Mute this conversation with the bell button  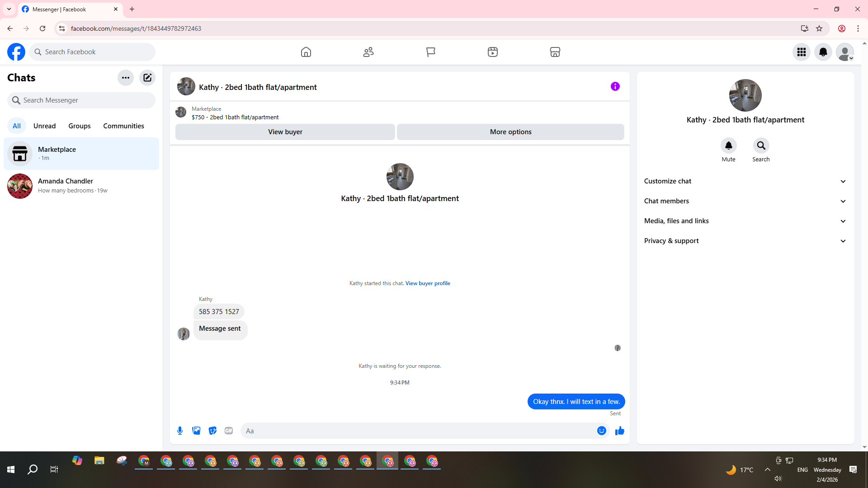(728, 145)
